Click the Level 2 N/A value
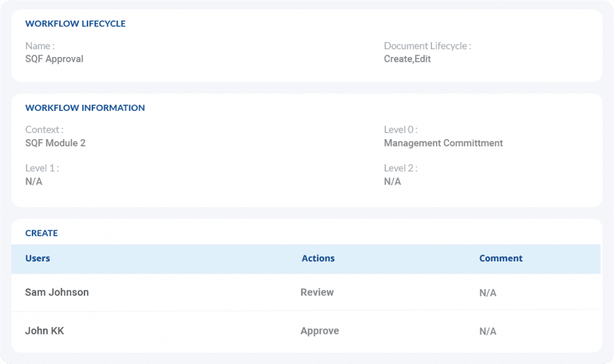 click(x=392, y=181)
